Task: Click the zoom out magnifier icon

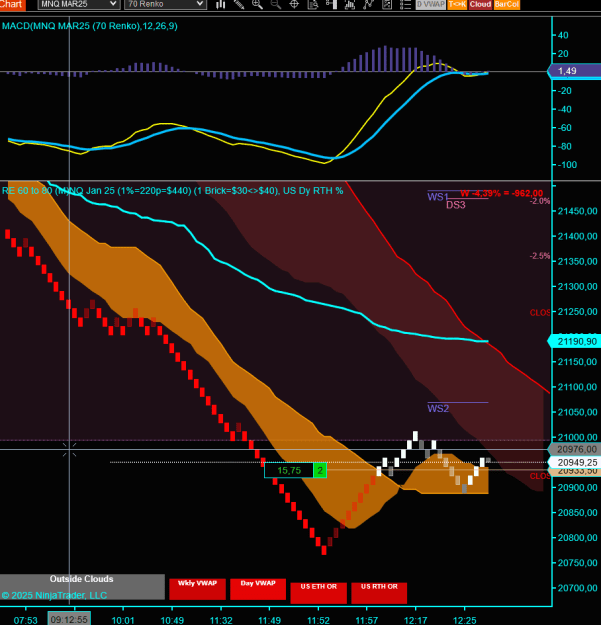Action: point(276,4)
